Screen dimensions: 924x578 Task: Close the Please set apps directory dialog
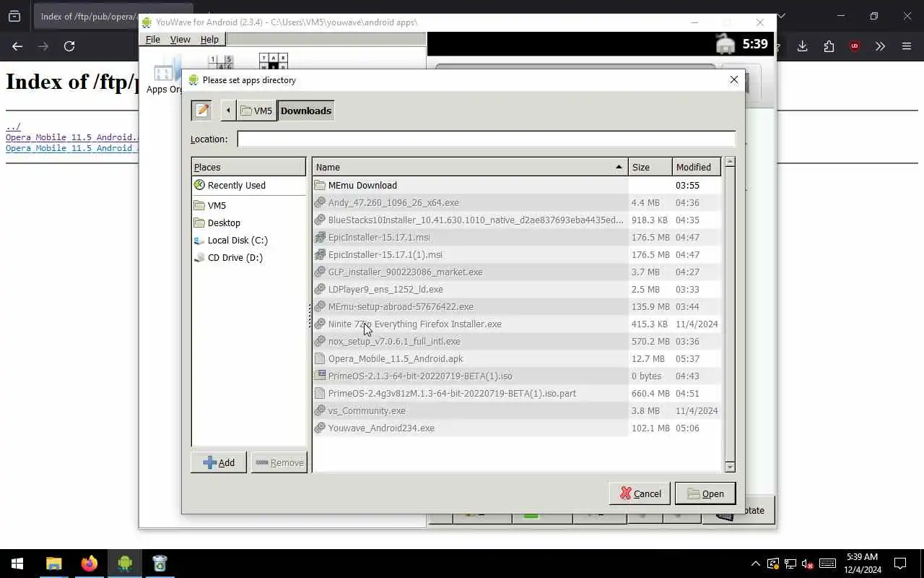pyautogui.click(x=734, y=79)
